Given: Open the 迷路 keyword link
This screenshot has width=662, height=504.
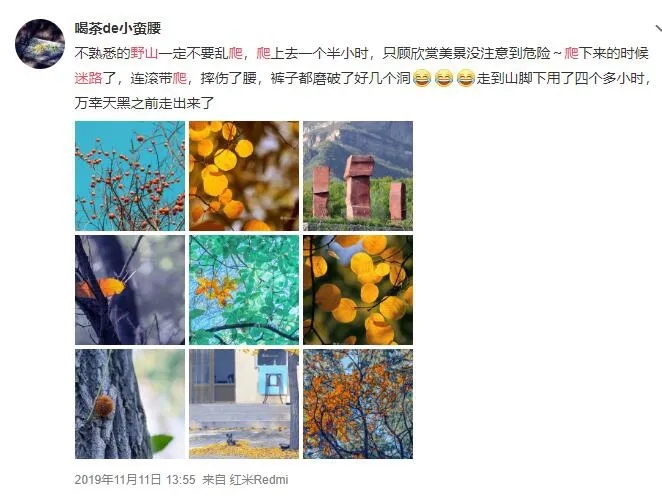Looking at the screenshot, I should [88, 78].
